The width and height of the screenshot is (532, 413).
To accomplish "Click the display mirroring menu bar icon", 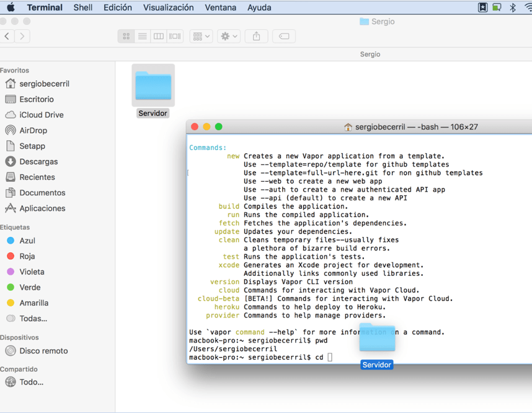I will [497, 7].
